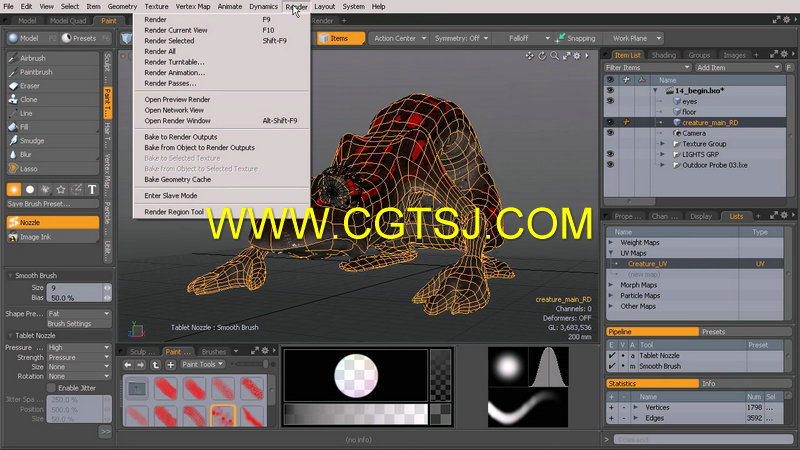
Task: Click the add plus icon in preset browser
Action: click(x=170, y=365)
